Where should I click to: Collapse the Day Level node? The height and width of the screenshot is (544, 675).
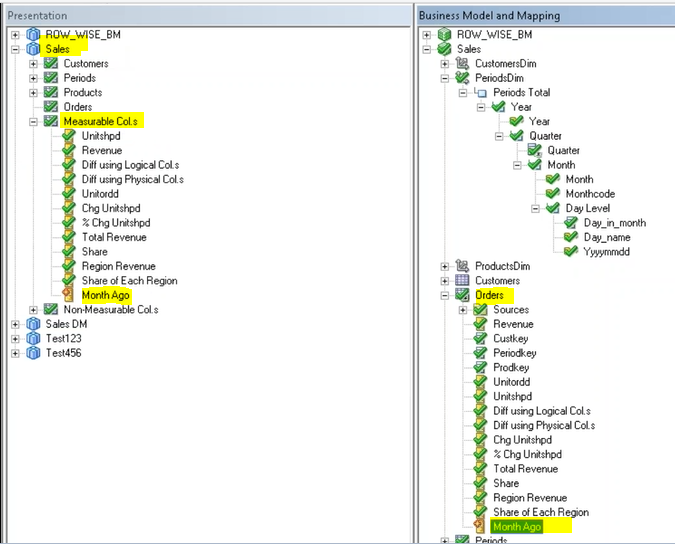pos(535,209)
